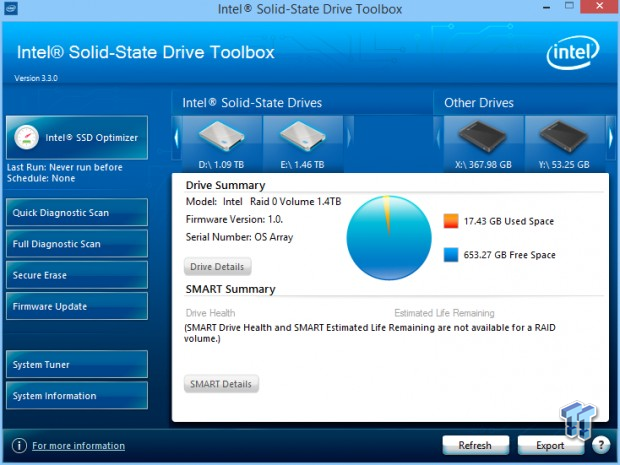Select the E:\ 1.46 TB Intel SSD drive

coord(303,144)
